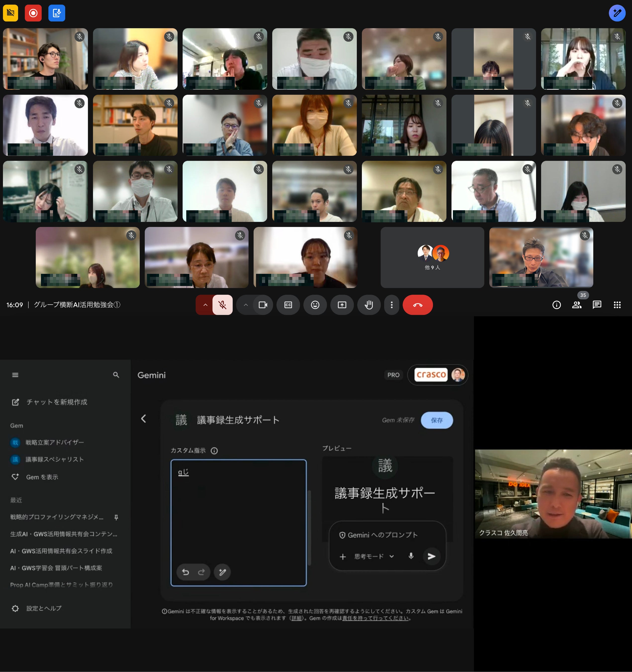This screenshot has width=632, height=672.
Task: Open the more options three-dot menu
Action: pyautogui.click(x=391, y=305)
